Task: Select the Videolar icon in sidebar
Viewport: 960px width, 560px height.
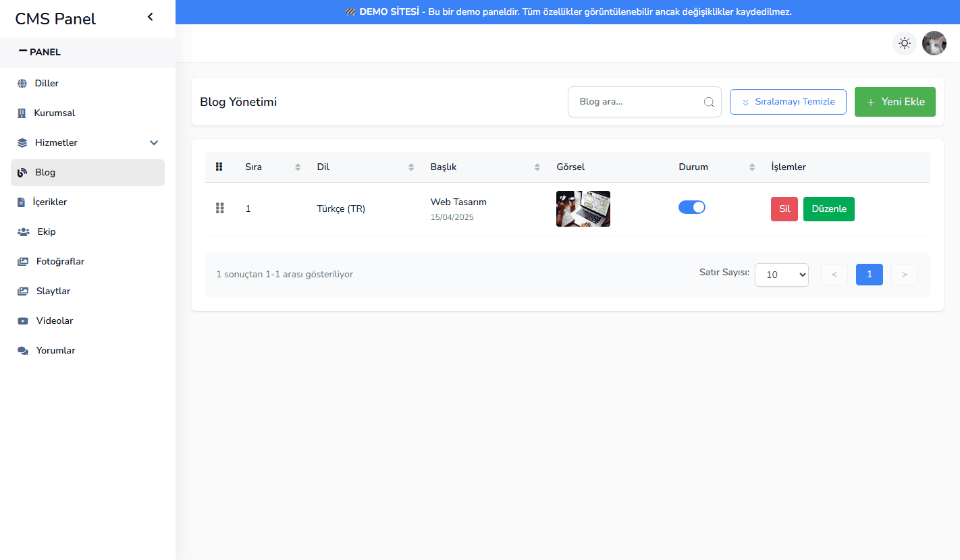Action: point(22,320)
